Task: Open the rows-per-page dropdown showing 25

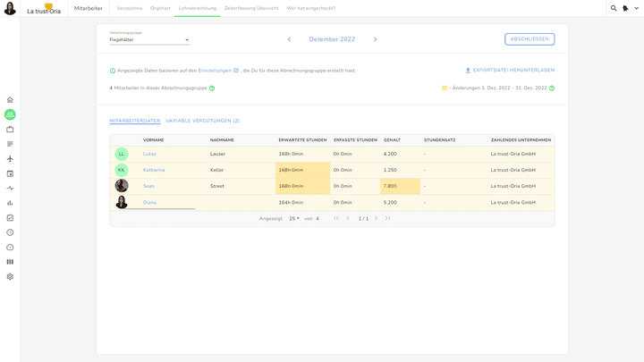Action: coord(294,218)
